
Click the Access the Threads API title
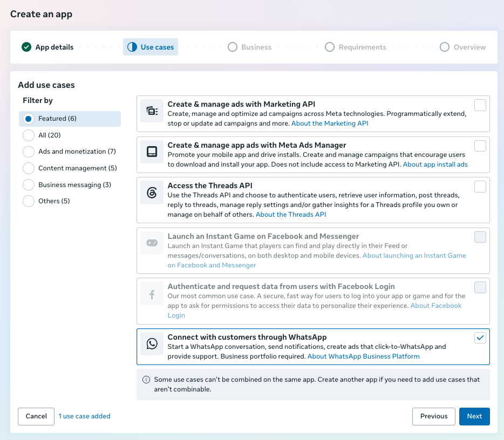[210, 185]
